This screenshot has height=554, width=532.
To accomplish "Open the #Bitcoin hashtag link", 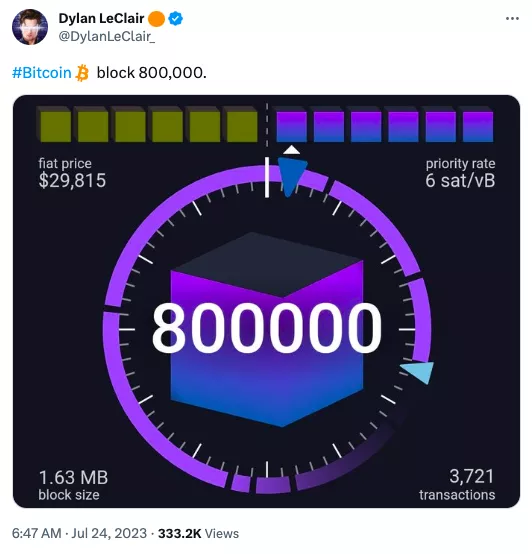I will tap(42, 73).
